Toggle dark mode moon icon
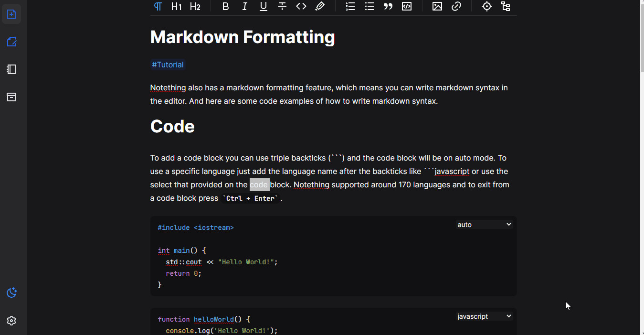Image resolution: width=644 pixels, height=335 pixels. tap(11, 292)
